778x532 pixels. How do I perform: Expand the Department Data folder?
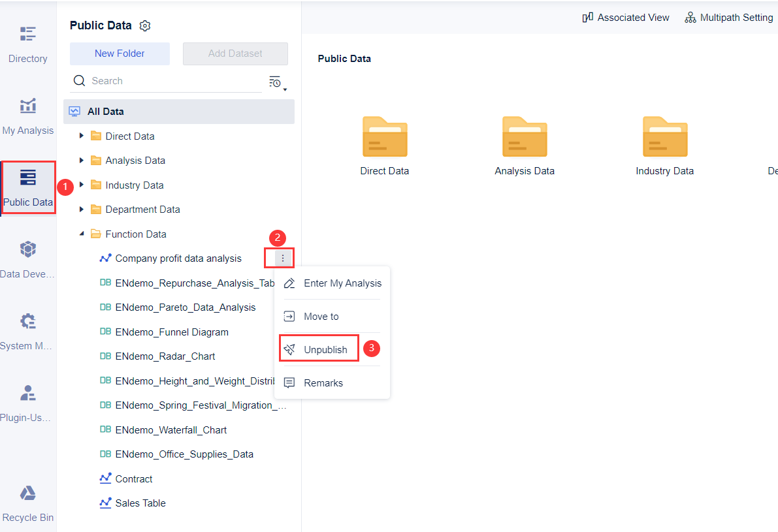click(x=81, y=209)
